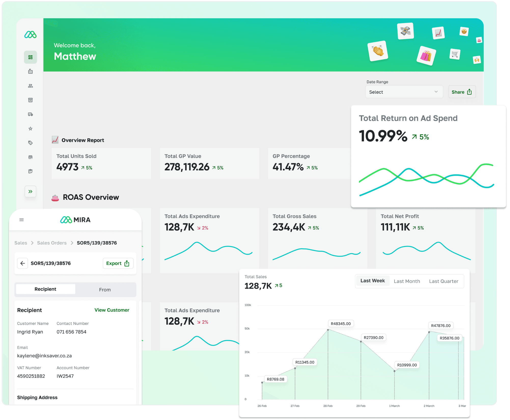Click the Share button
The height and width of the screenshot is (420, 510).
tap(462, 92)
